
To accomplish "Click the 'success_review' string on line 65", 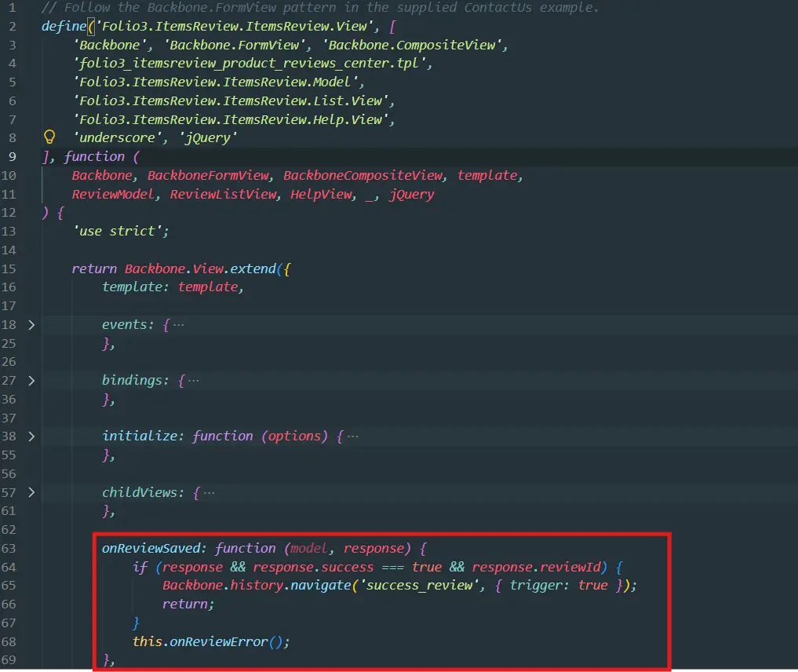I will click(419, 586).
